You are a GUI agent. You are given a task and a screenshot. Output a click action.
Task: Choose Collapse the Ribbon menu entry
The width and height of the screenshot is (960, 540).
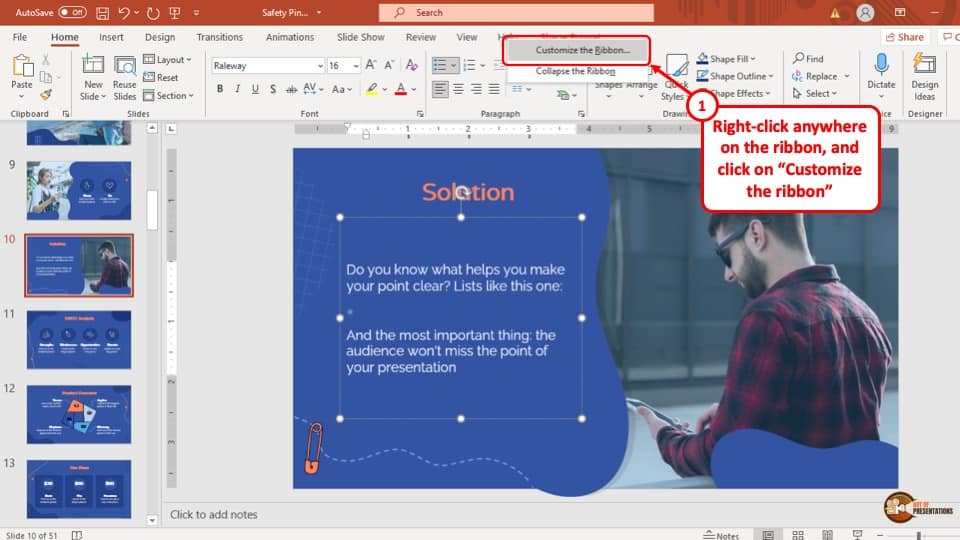(x=576, y=71)
